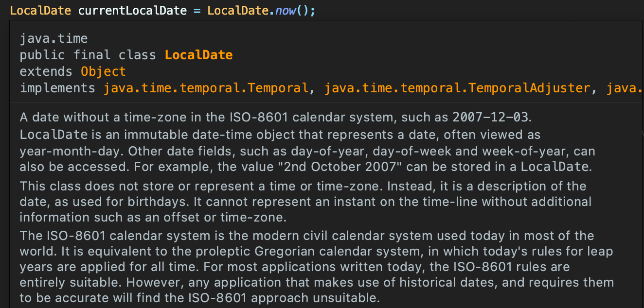Click the extends keyword in the declaration
This screenshot has height=308, width=644.
click(46, 71)
